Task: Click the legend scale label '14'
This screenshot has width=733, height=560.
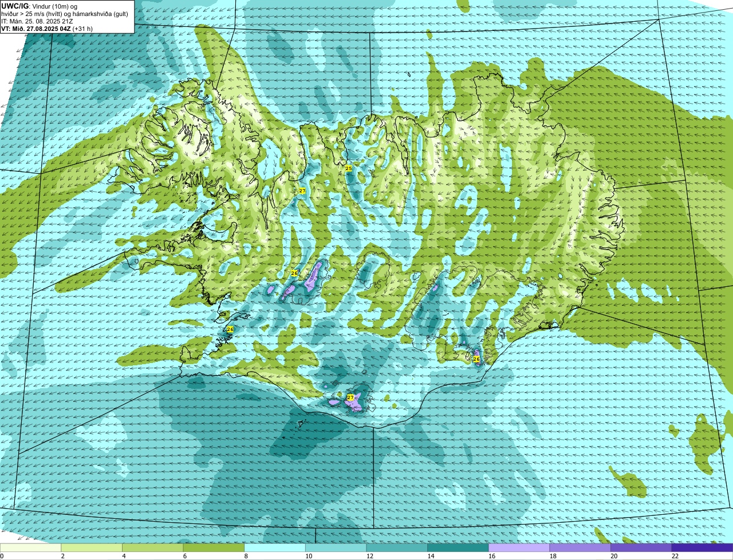Action: [431, 556]
